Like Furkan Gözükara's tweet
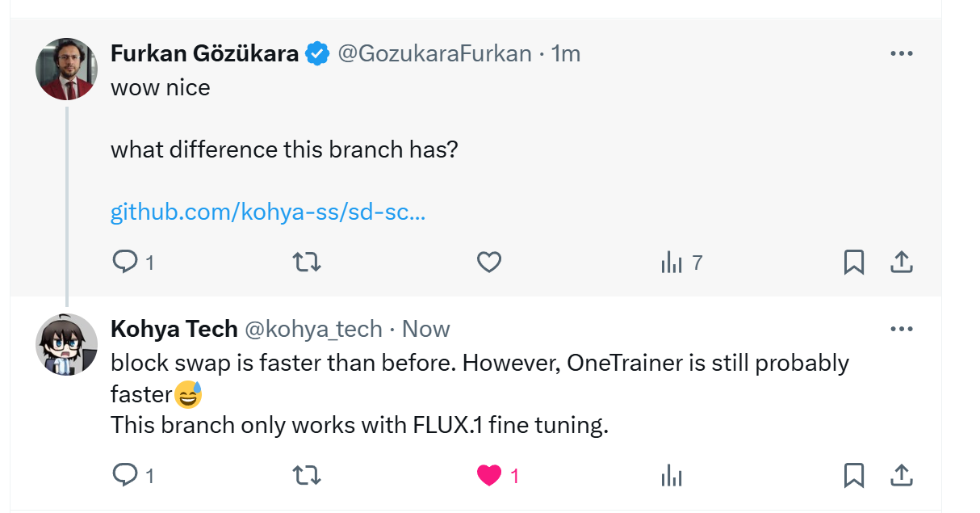Screen dimensions: 980x513 pyautogui.click(x=489, y=262)
